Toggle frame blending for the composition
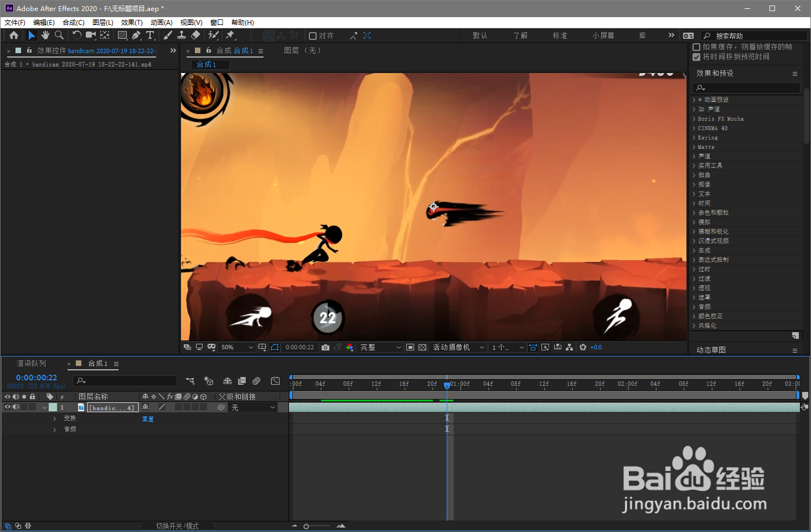 tap(242, 381)
